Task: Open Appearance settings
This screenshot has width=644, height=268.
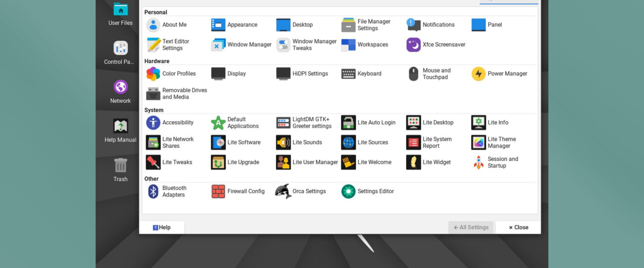Action: point(234,25)
